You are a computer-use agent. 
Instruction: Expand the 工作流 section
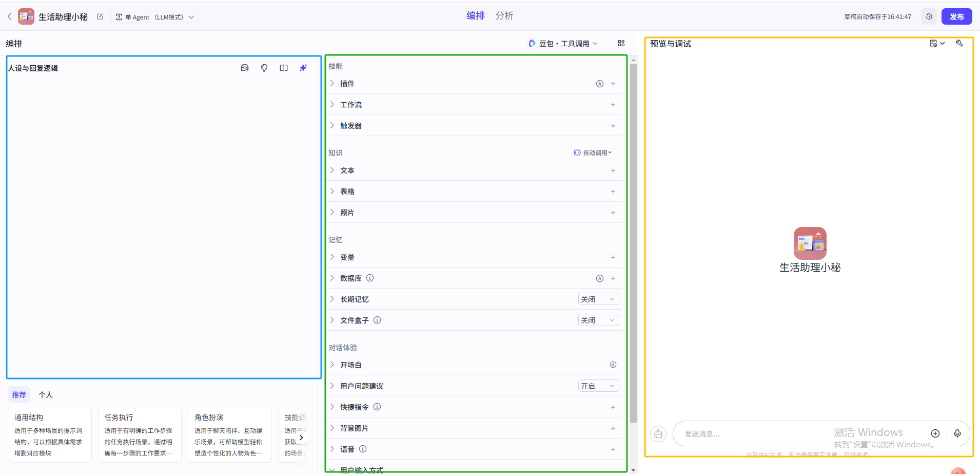coord(351,105)
